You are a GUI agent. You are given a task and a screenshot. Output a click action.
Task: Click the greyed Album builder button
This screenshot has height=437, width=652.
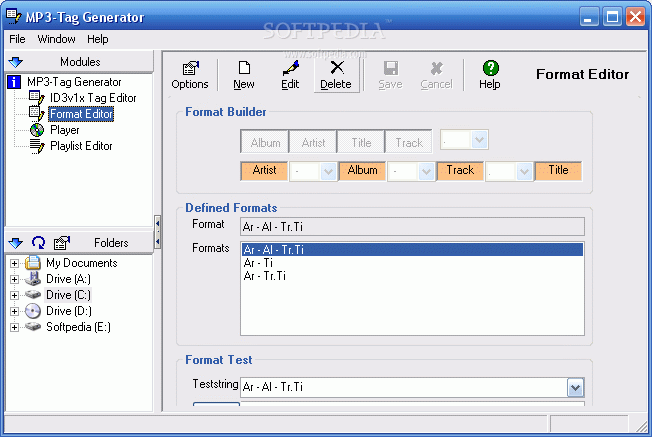coord(265,142)
